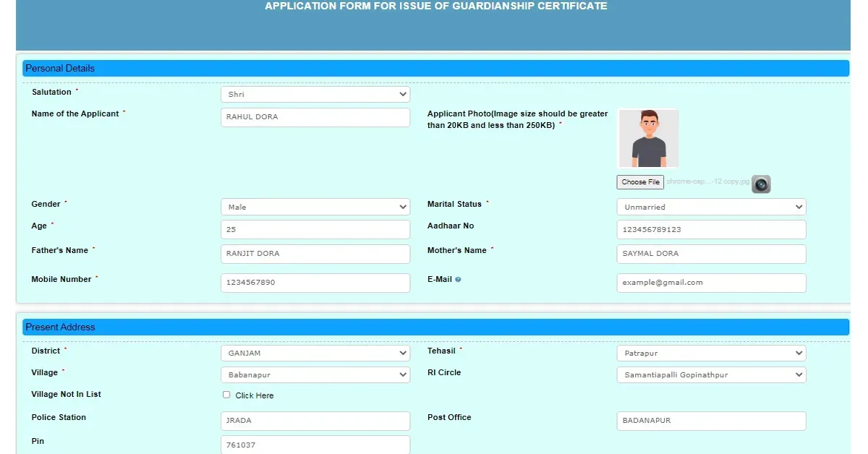868x454 pixels.
Task: Open the Gender dropdown
Action: click(315, 207)
